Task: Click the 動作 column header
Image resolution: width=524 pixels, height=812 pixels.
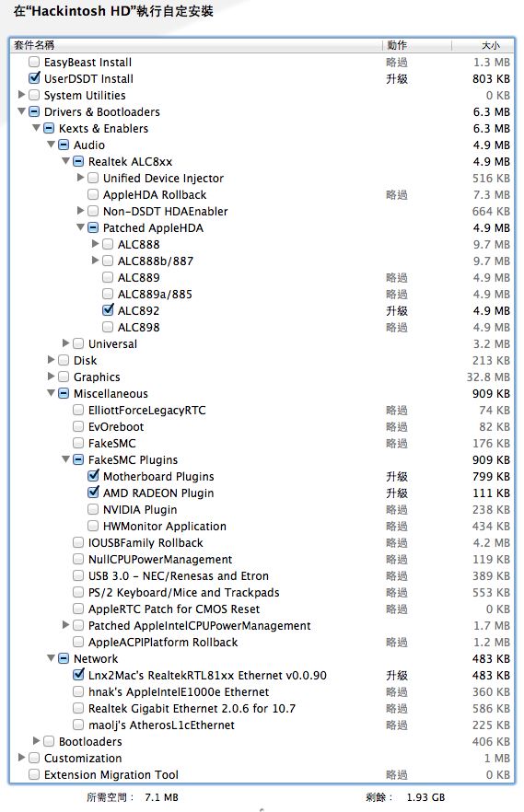Action: point(417,46)
